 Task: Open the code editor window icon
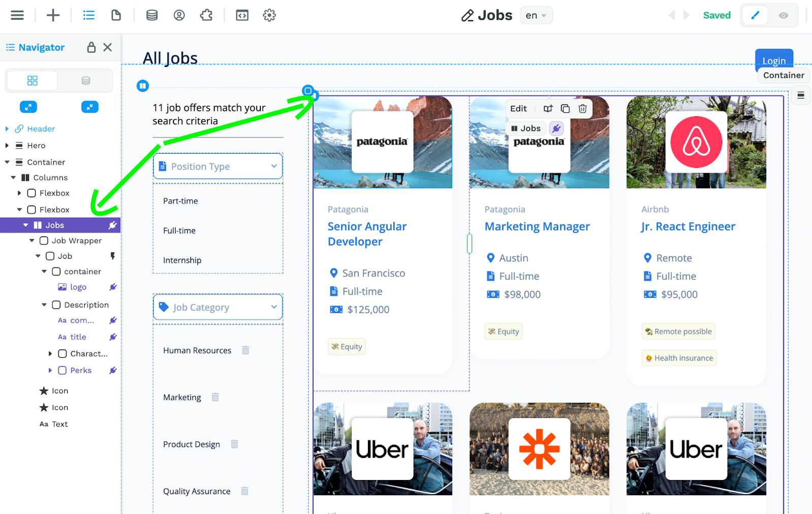tap(242, 15)
